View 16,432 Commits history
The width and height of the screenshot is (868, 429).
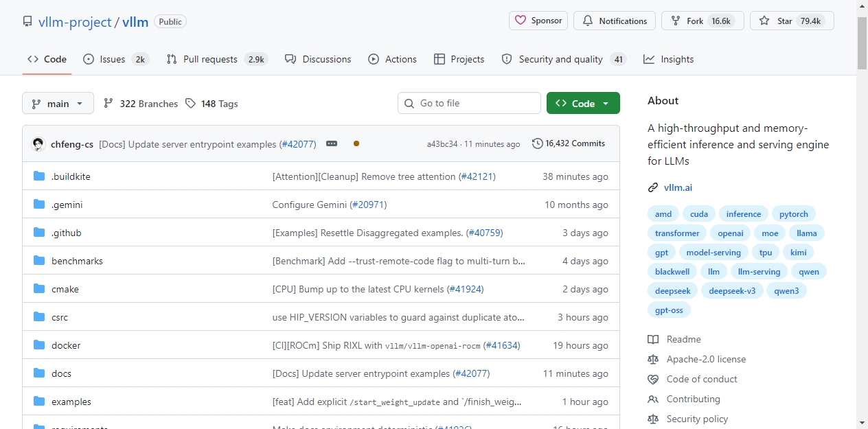point(569,143)
